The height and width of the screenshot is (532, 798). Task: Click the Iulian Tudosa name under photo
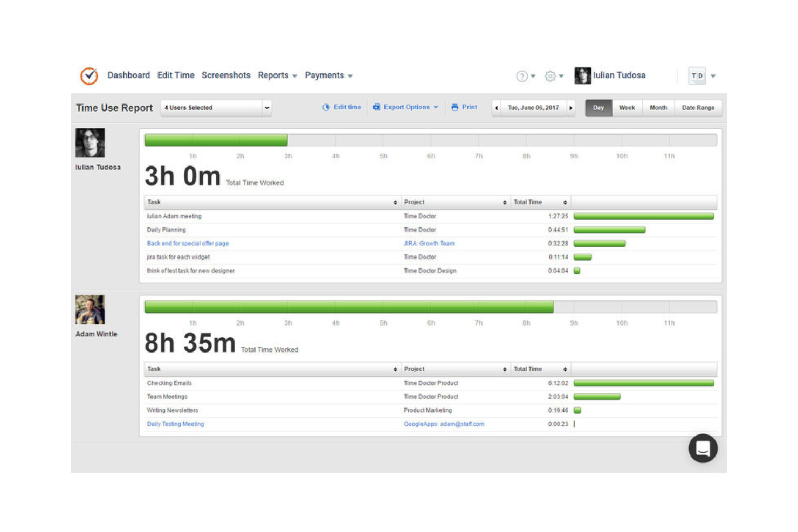98,168
